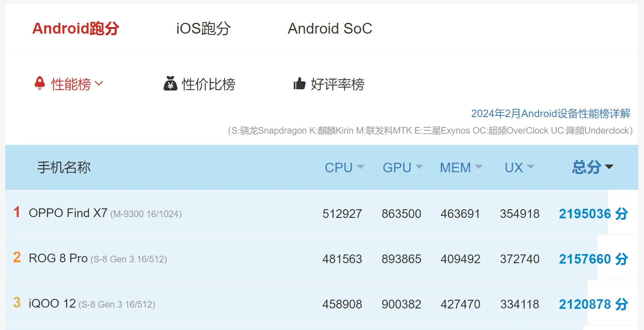Open the MEM column sort dropdown
644x330 pixels.
480,167
